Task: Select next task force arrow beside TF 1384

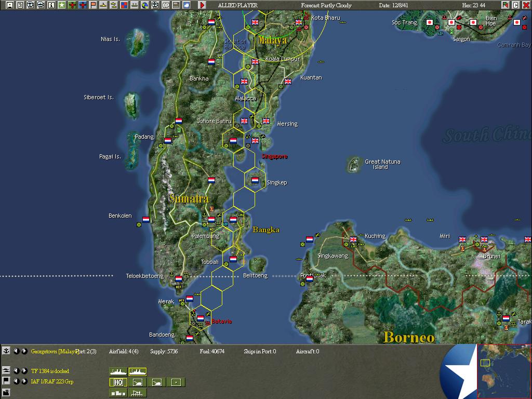Action: click(x=24, y=370)
